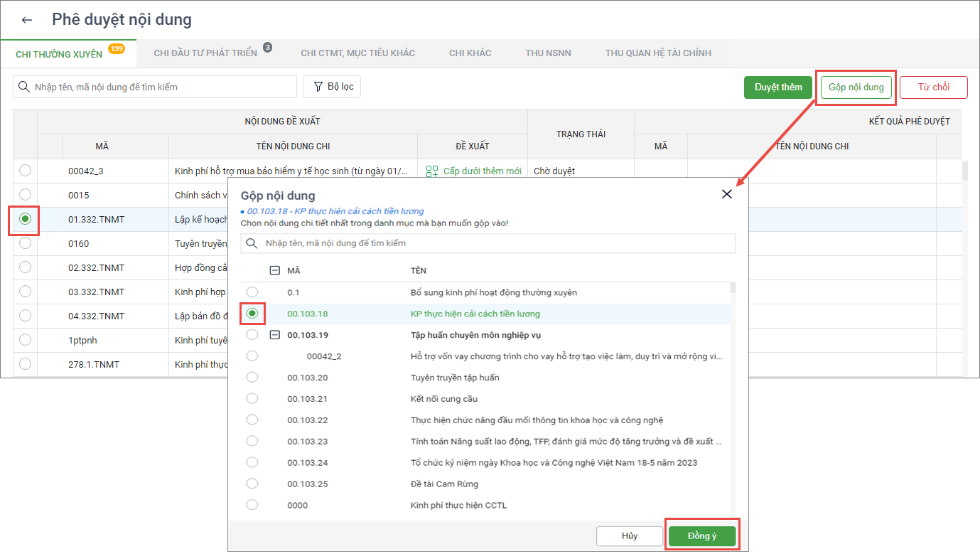Open the THU NSNN tab

(x=548, y=53)
